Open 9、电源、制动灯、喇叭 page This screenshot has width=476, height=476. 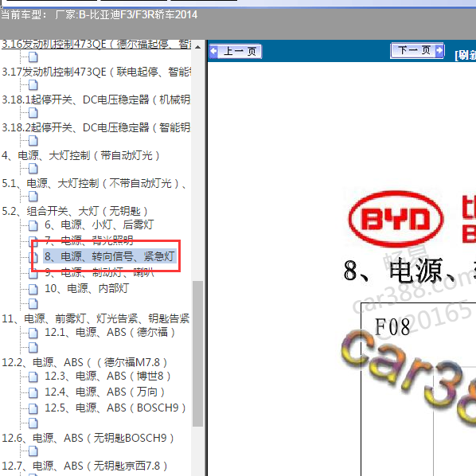point(99,272)
